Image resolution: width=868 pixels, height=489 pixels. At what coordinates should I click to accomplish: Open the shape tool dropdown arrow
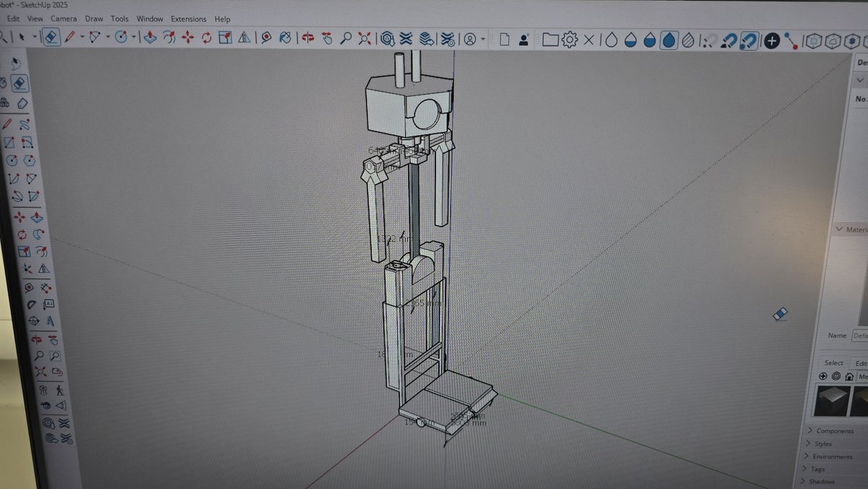tap(108, 37)
